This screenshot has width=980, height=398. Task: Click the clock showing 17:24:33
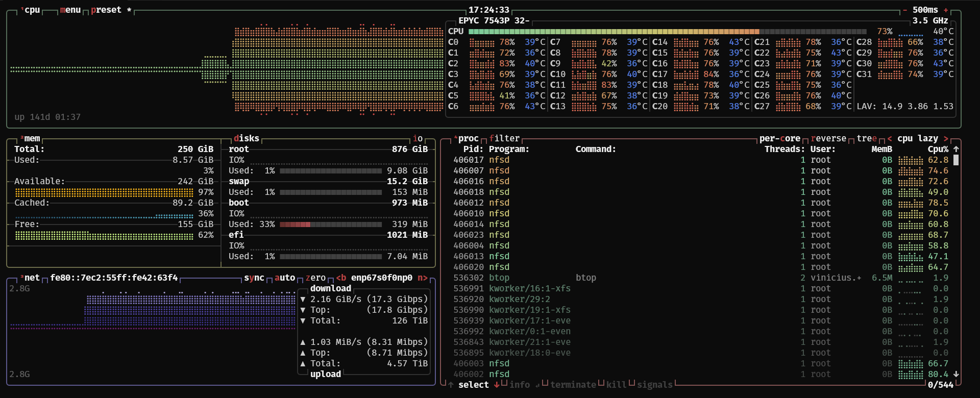[489, 10]
